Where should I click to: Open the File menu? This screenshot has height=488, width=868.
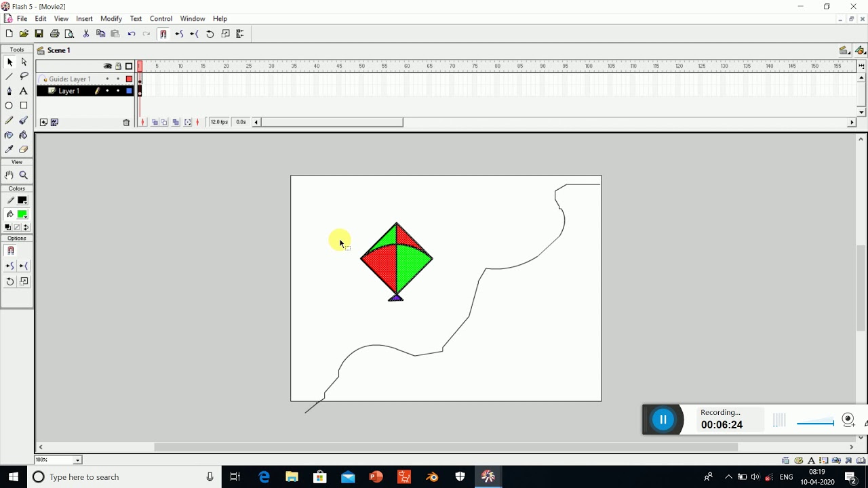[x=22, y=19]
